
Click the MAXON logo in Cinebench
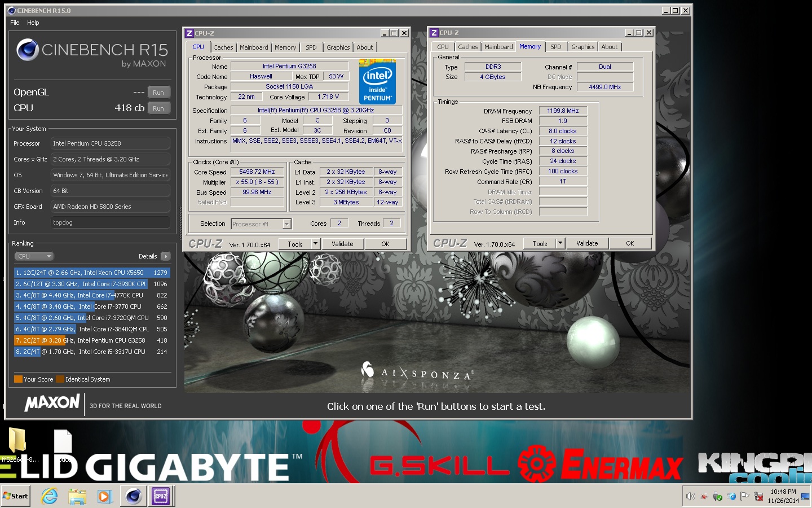pyautogui.click(x=52, y=403)
